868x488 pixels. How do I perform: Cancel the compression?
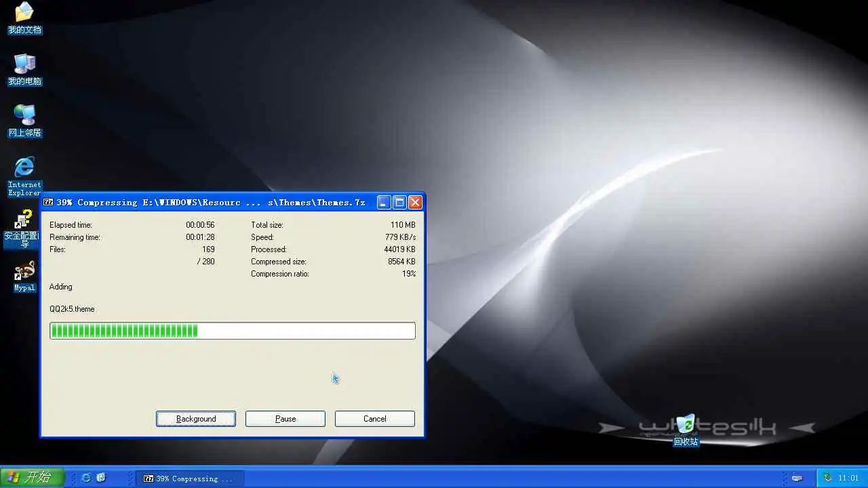click(375, 419)
